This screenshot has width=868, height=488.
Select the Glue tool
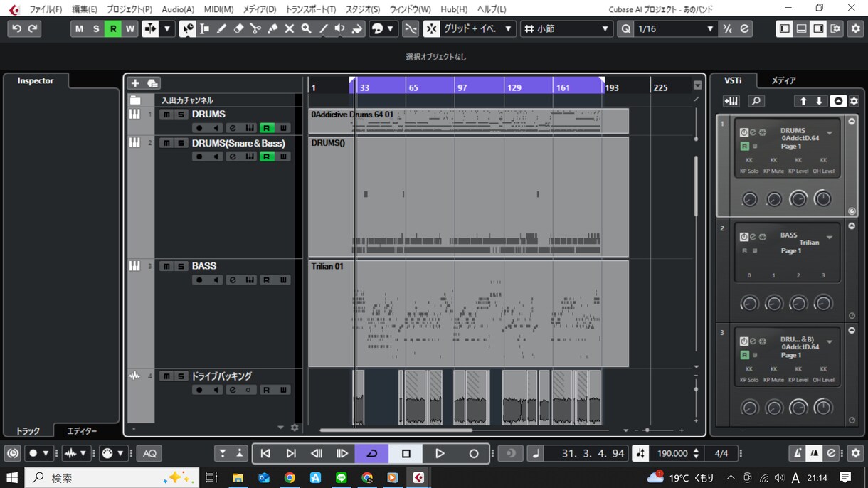[272, 28]
